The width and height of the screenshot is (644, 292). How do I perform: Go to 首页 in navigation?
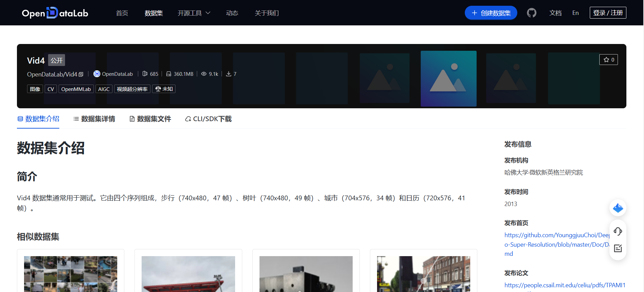coord(122,13)
